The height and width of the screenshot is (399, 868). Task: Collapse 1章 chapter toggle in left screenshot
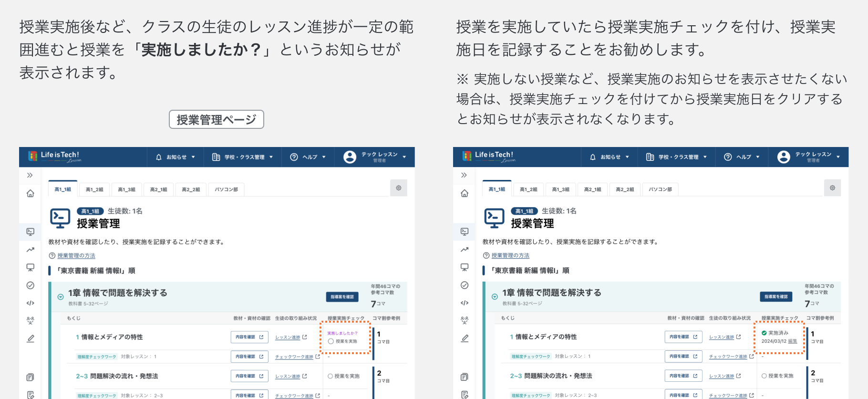point(61,297)
